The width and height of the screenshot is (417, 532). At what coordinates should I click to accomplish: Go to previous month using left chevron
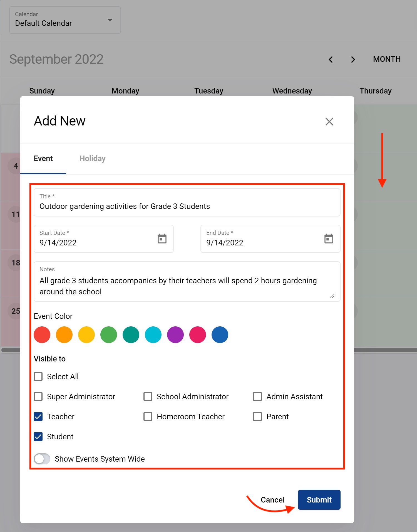pos(331,60)
